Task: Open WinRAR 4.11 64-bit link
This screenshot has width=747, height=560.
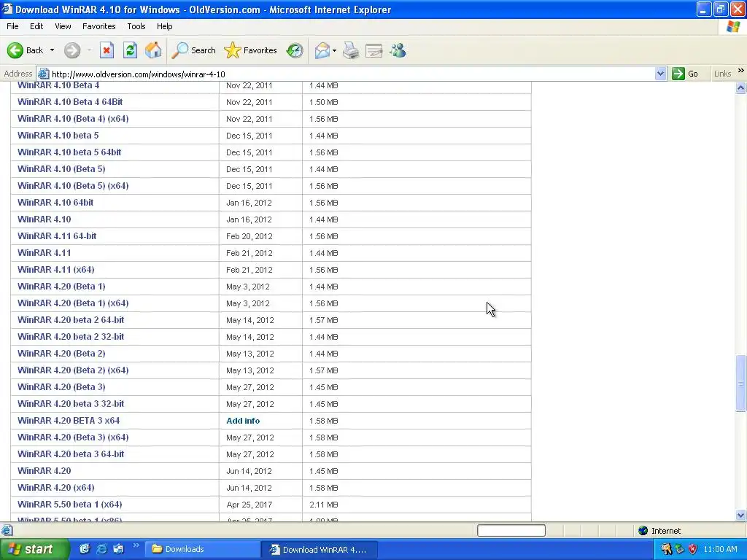Action: click(x=57, y=236)
